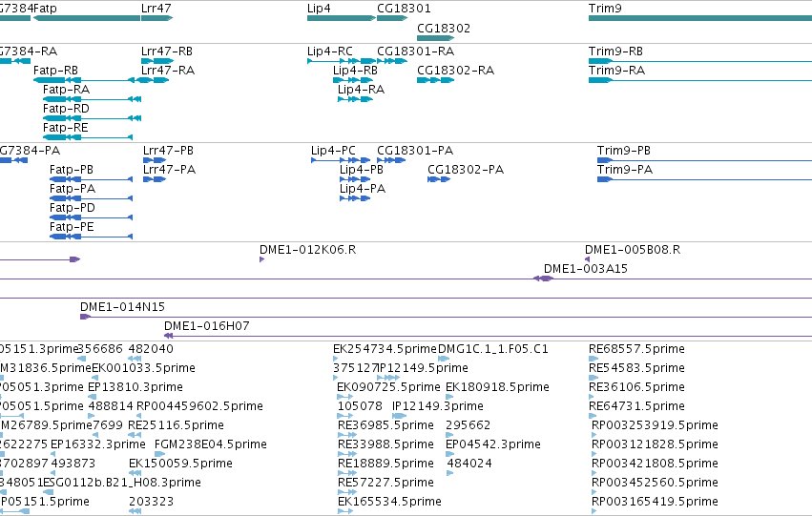This screenshot has width=812, height=516.
Task: Open the Trim9 gene label
Action: (605, 9)
